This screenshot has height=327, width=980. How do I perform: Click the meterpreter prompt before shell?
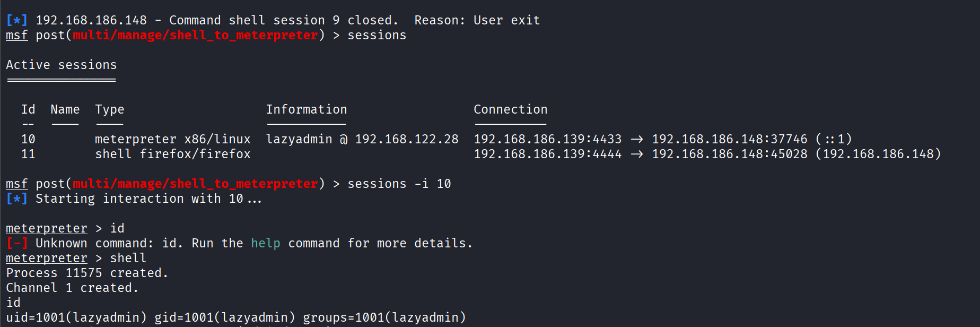click(x=47, y=258)
